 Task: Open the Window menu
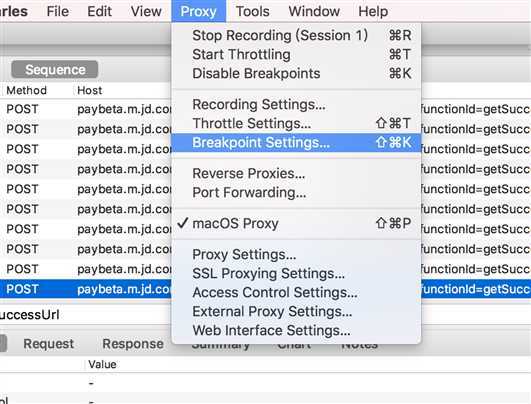[x=314, y=12]
